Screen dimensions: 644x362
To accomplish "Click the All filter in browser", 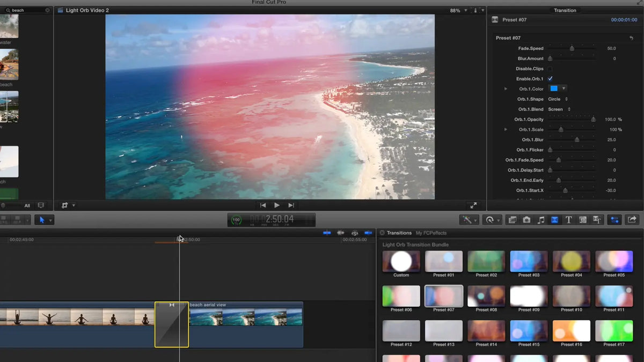I will (27, 205).
